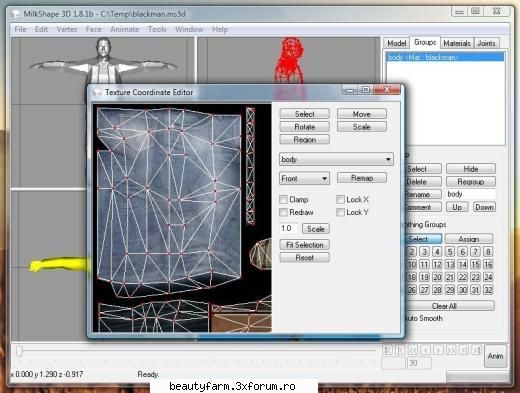Image resolution: width=520 pixels, height=393 pixels.
Task: Move group Up button
Action: coord(457,207)
